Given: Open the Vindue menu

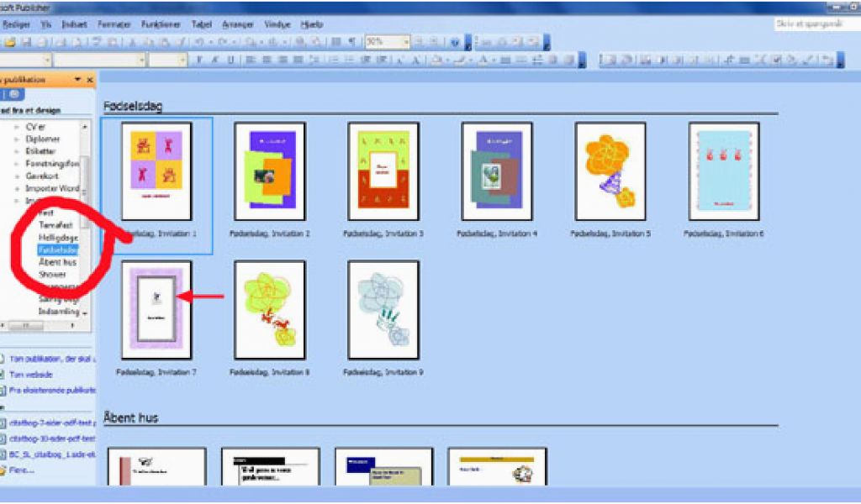Looking at the screenshot, I should click(x=277, y=24).
